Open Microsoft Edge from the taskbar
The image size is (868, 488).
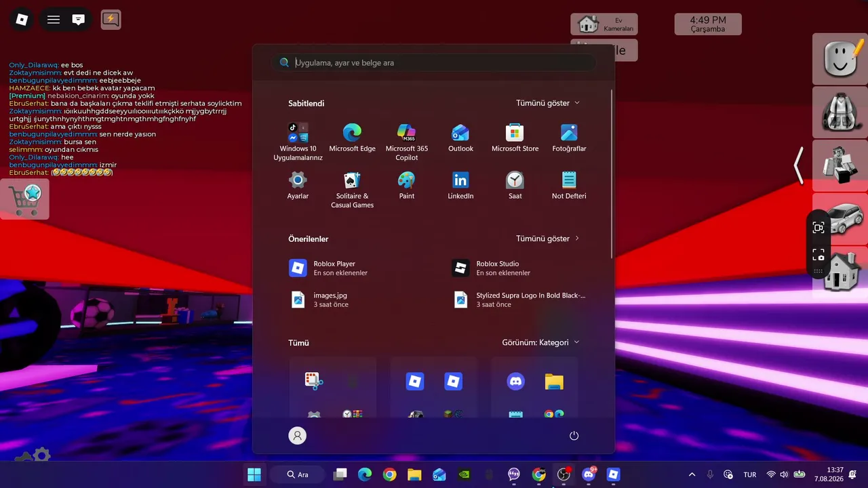click(x=365, y=474)
